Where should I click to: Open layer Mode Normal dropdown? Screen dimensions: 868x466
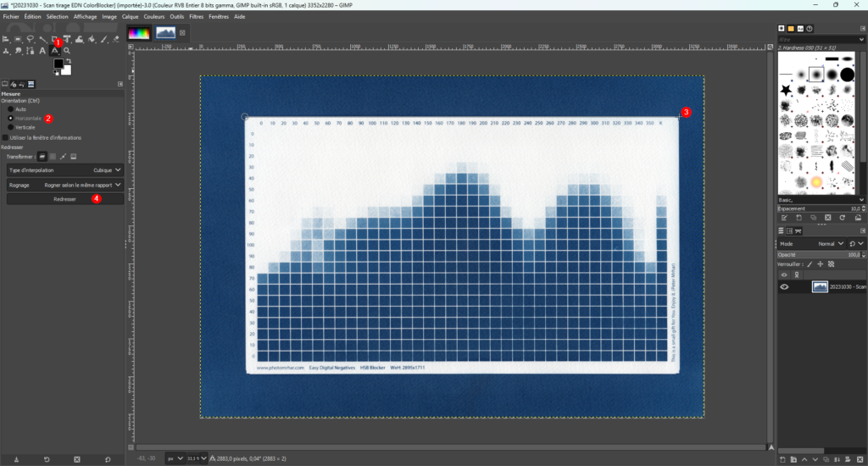(811, 243)
